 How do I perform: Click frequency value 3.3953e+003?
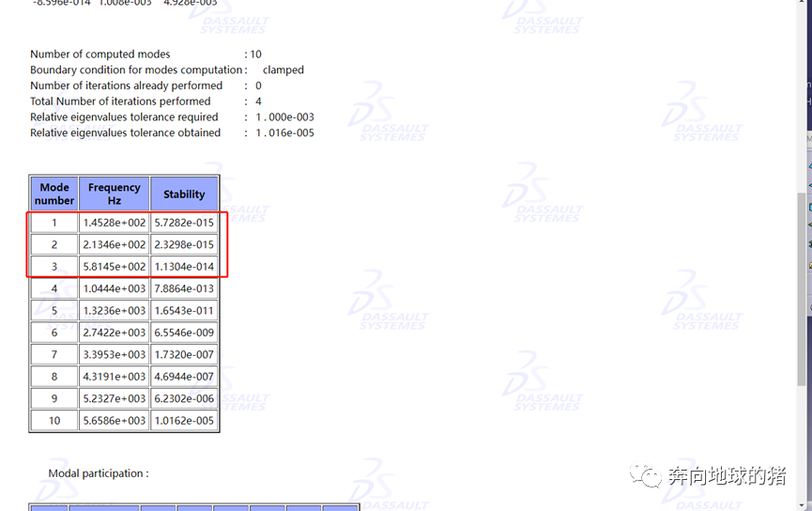pyautogui.click(x=115, y=354)
